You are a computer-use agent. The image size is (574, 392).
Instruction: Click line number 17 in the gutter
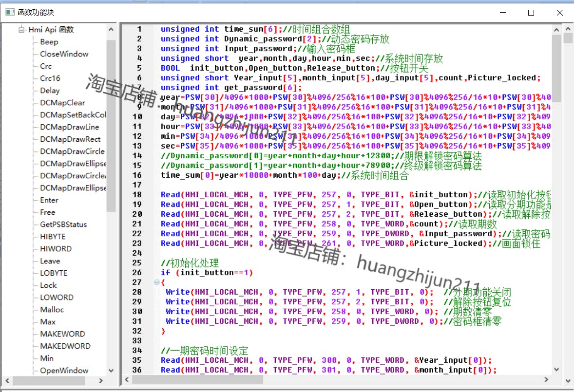(x=137, y=185)
